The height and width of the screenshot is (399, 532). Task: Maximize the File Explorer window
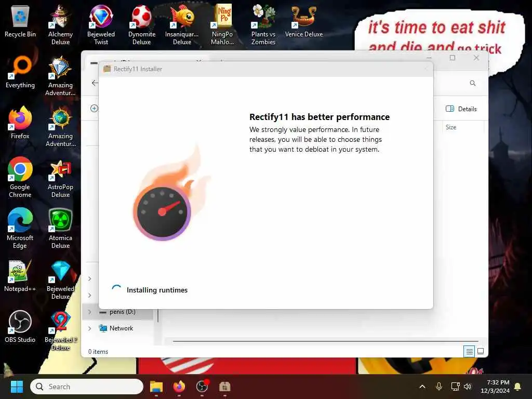click(x=453, y=58)
